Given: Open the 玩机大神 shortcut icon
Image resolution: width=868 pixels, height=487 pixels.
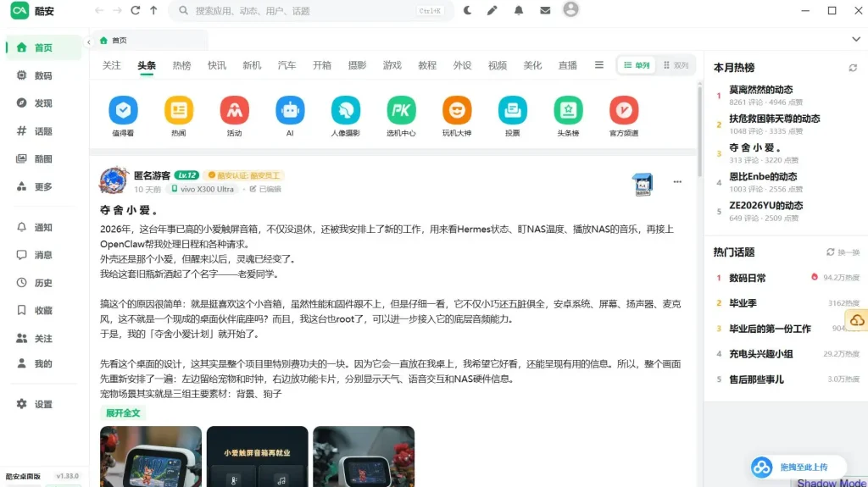Looking at the screenshot, I should [x=457, y=110].
